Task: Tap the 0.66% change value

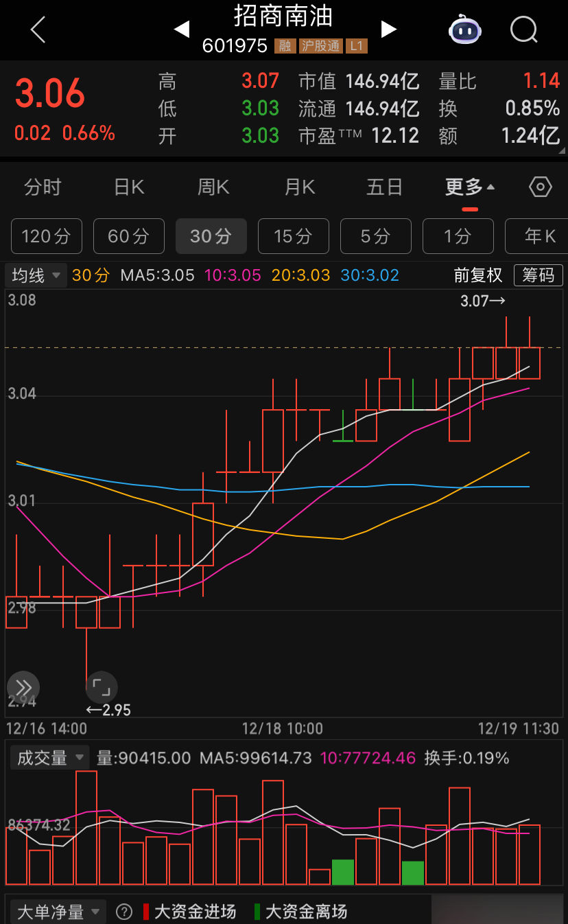Action: pyautogui.click(x=88, y=132)
